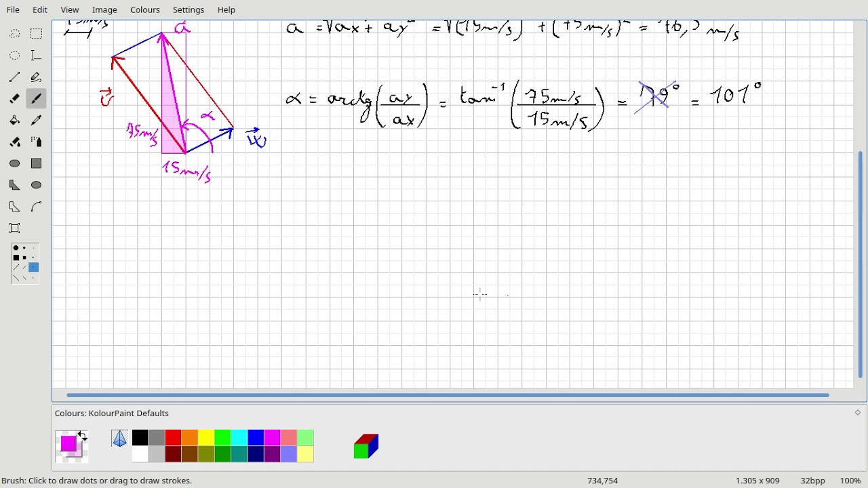Screen dimensions: 868x488
Task: Select the white colour swatch
Action: click(140, 454)
